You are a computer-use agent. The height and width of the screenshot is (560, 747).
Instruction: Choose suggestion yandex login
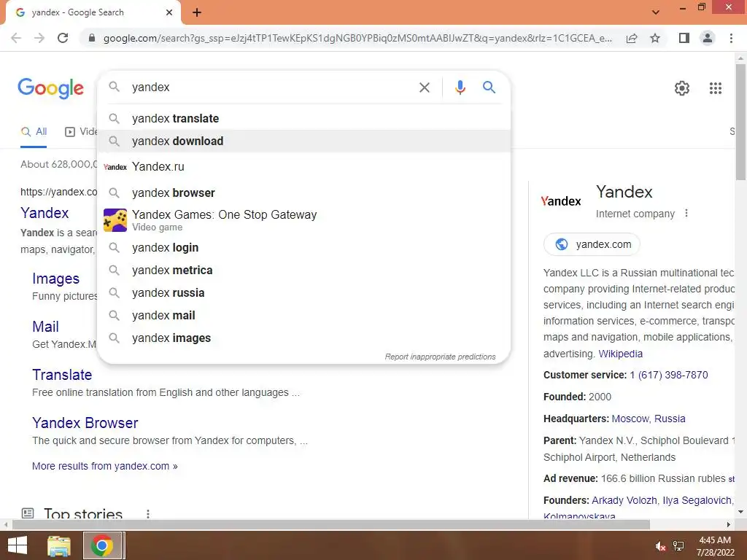point(303,248)
